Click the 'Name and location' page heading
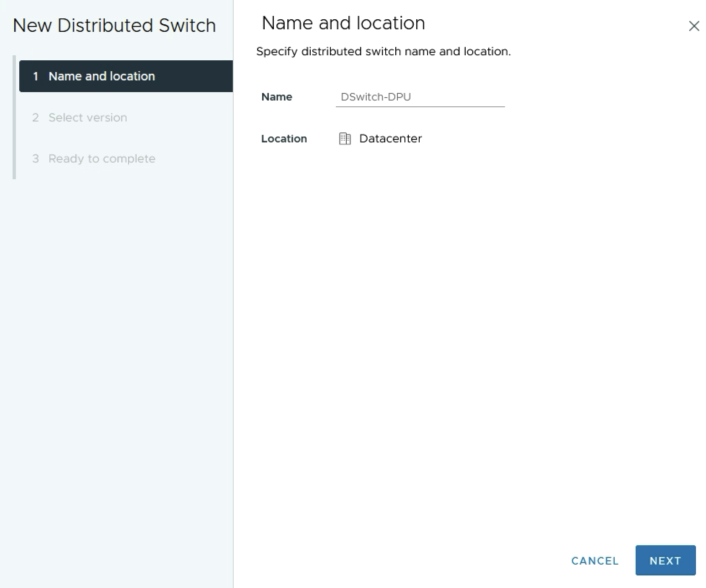The width and height of the screenshot is (706, 588). [x=343, y=23]
